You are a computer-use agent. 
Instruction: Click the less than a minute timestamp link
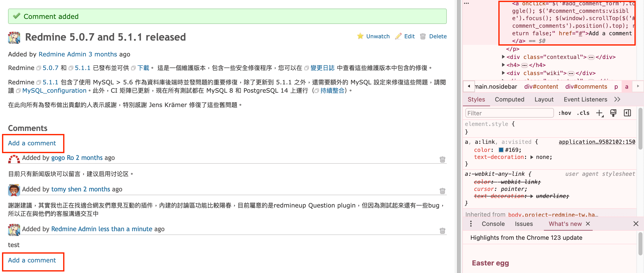pos(125,229)
